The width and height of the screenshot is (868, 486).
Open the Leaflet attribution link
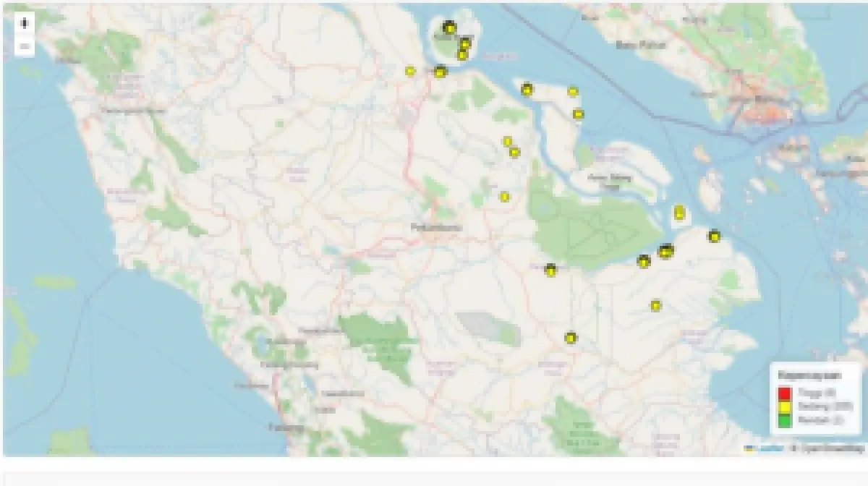click(770, 448)
